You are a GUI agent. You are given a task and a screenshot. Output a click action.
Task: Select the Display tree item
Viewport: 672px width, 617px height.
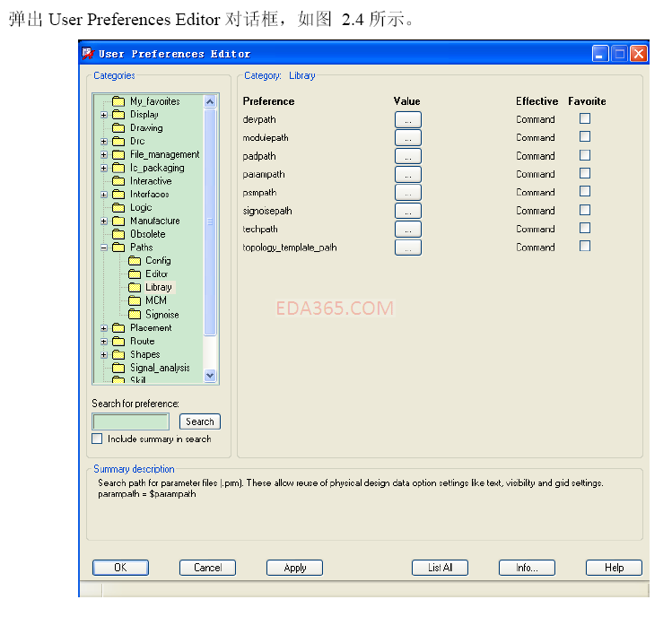click(x=144, y=115)
